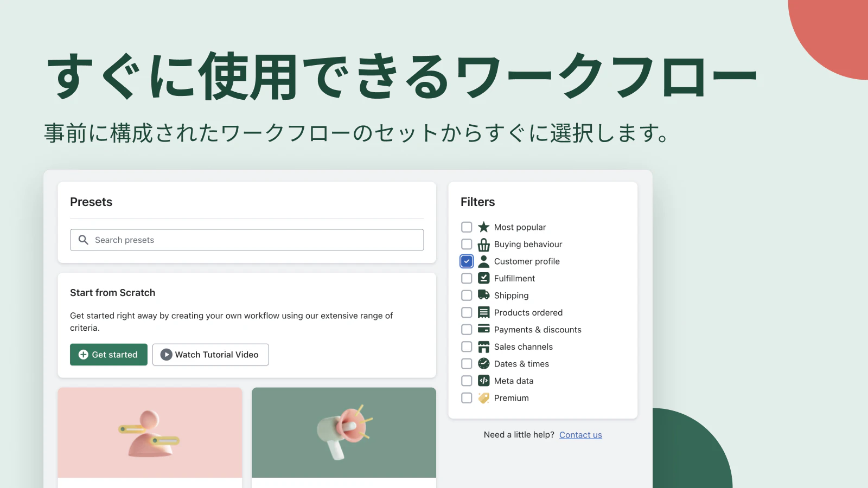Click the truck icon next to Shipping
Screen dimensions: 868x488
pyautogui.click(x=483, y=295)
